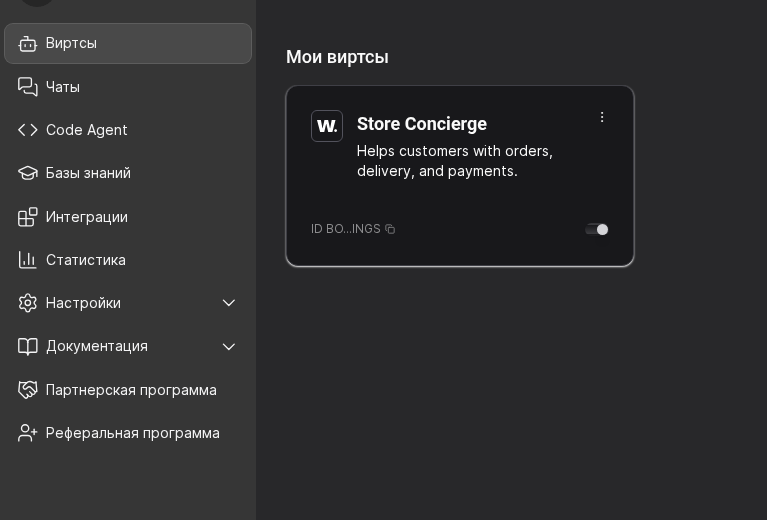Expand the Настройки section chevron
This screenshot has height=520, width=767.
[x=228, y=303]
